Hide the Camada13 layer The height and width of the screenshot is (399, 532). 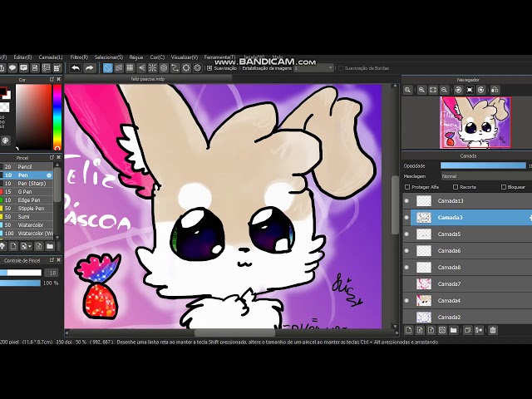406,201
